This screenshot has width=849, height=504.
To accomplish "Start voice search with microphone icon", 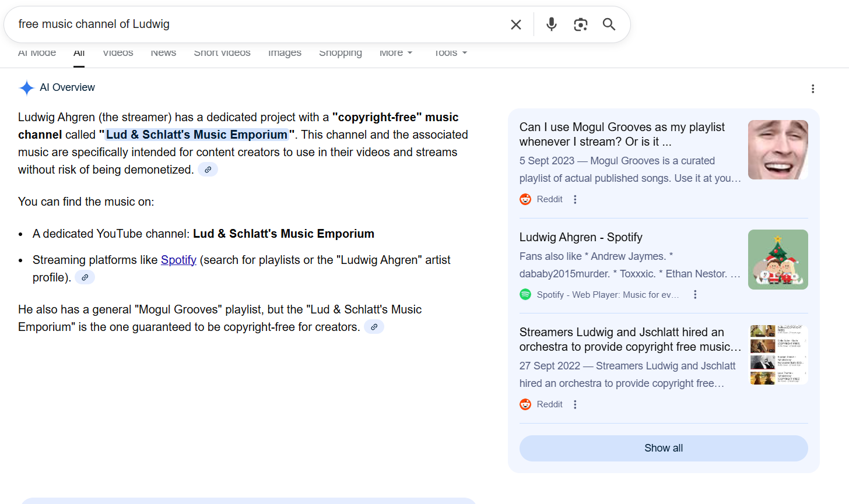I will point(551,24).
